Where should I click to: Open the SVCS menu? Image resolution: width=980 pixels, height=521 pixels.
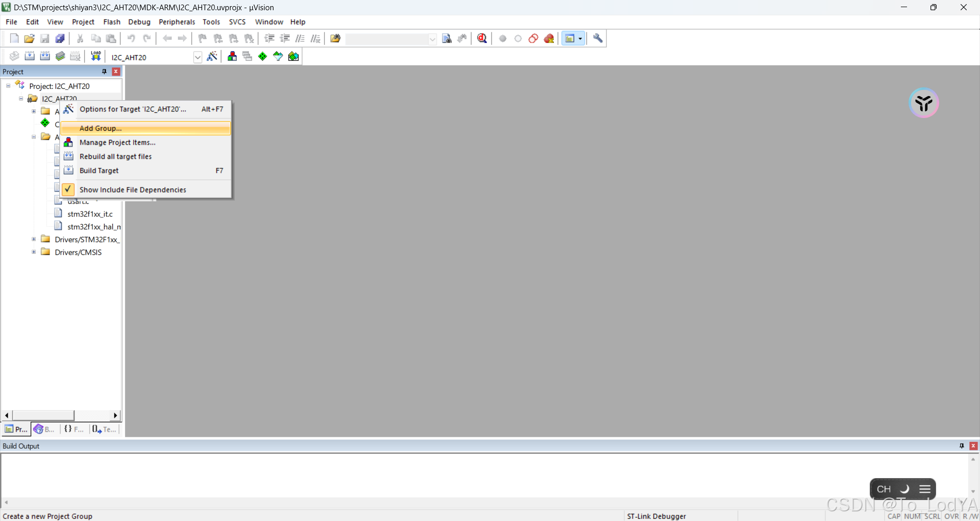[x=237, y=22]
